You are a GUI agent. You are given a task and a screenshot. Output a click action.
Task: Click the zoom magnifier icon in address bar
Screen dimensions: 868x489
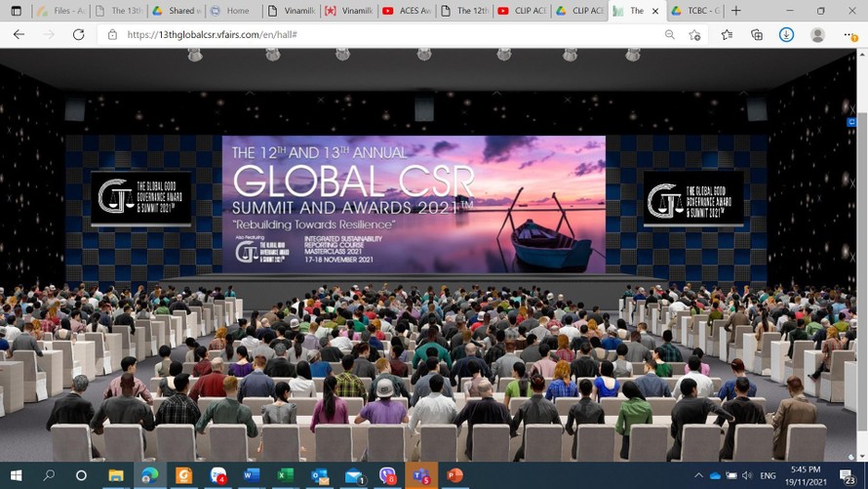(x=669, y=34)
